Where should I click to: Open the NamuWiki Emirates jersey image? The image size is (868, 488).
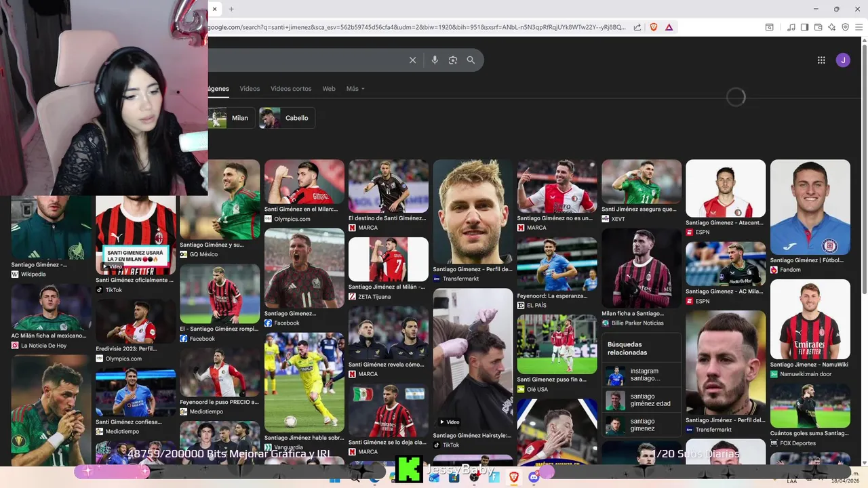(810, 319)
